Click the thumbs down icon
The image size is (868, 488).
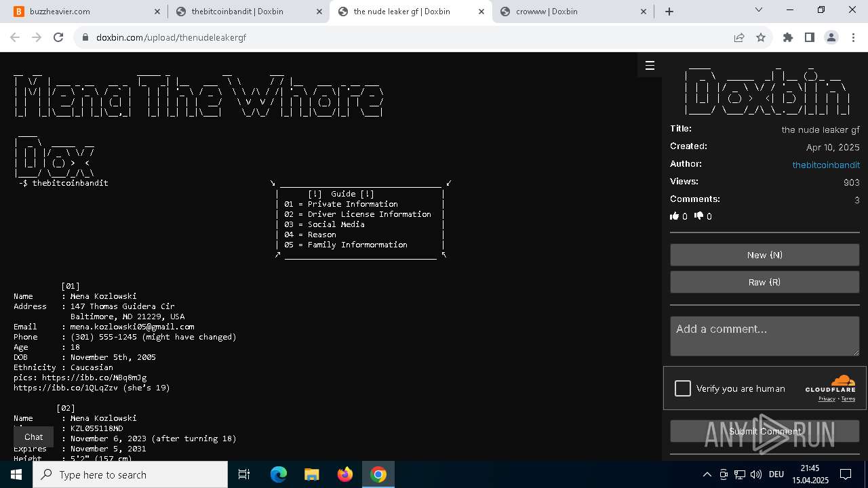[x=699, y=216]
